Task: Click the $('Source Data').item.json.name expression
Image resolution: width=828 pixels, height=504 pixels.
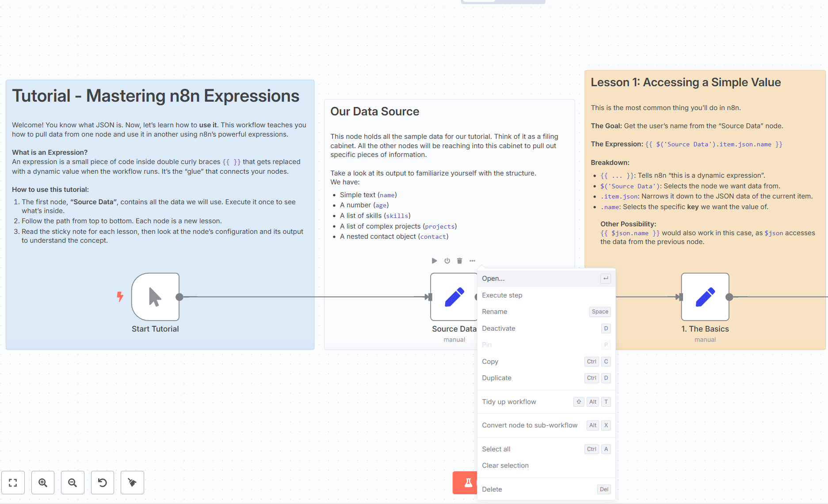Action: [714, 144]
